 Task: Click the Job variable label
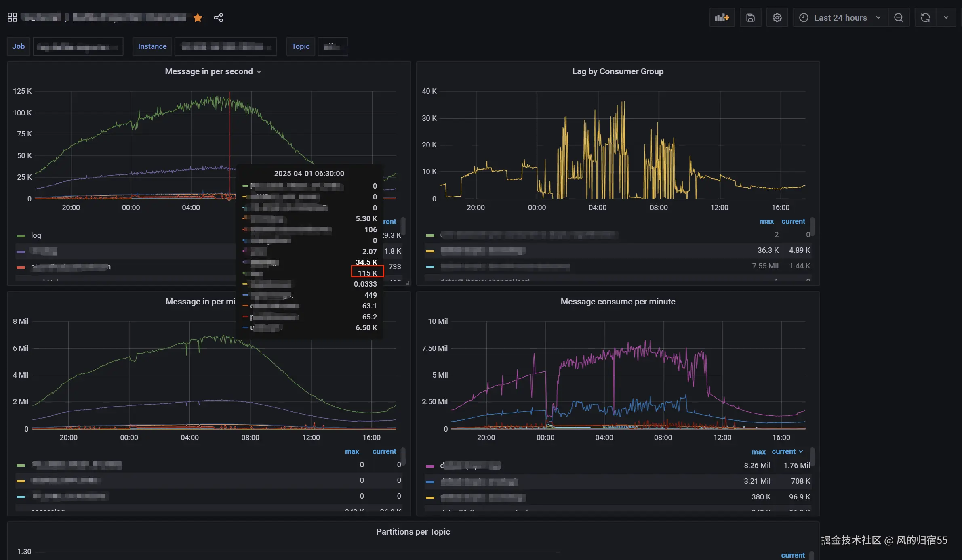tap(19, 46)
